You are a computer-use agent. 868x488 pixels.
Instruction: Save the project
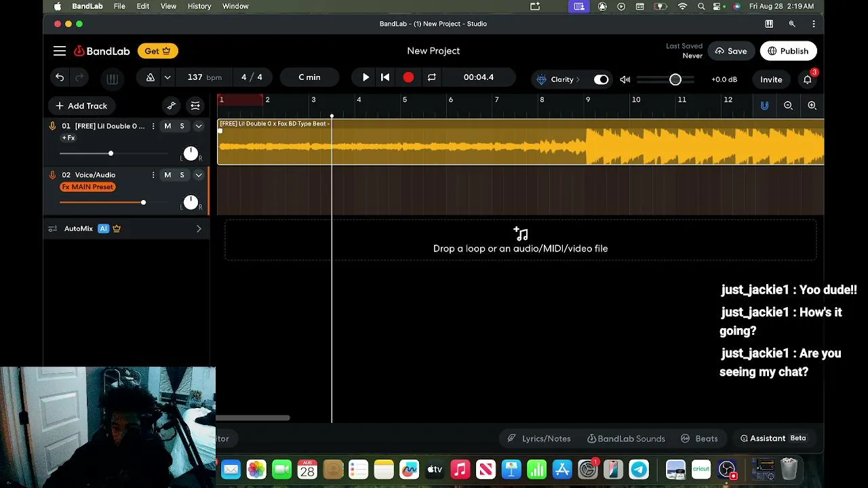(x=731, y=51)
